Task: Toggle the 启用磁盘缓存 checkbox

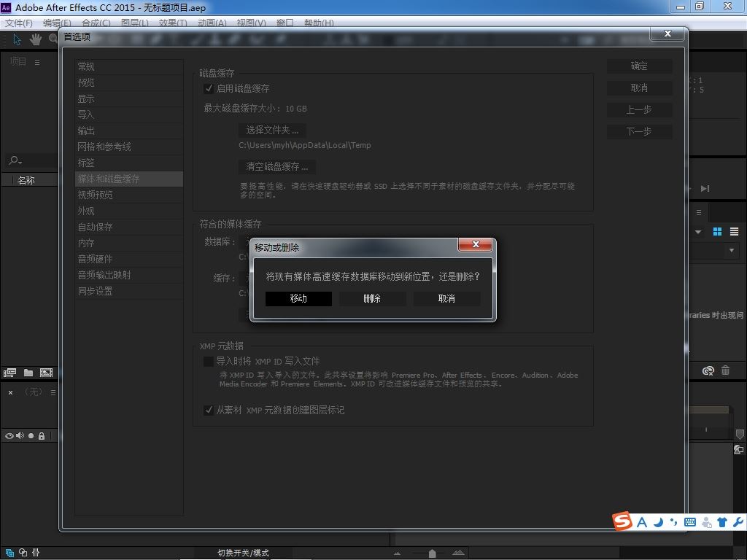Action: [208, 88]
